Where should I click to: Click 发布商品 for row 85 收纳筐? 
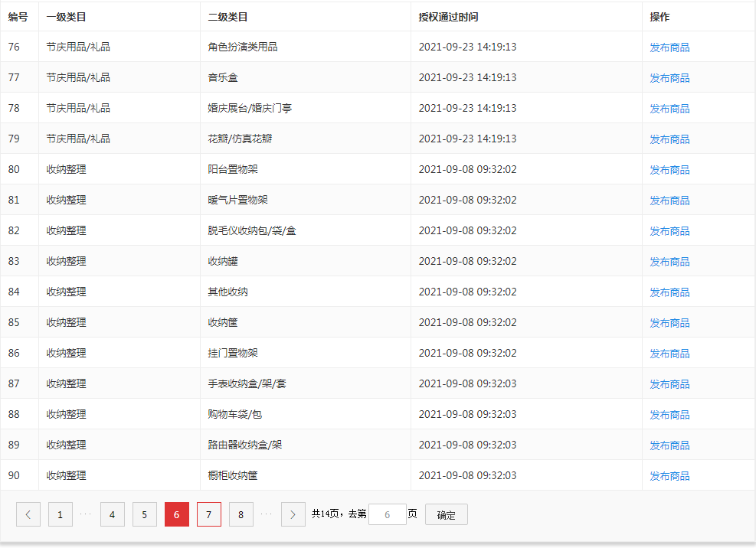(x=669, y=322)
